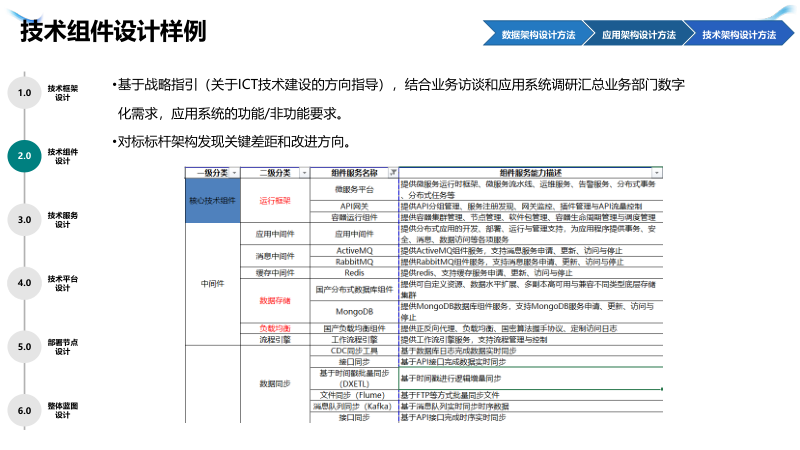800x450 pixels.
Task: Click the description starting 提供工作流引擎服务
Action: point(473,340)
